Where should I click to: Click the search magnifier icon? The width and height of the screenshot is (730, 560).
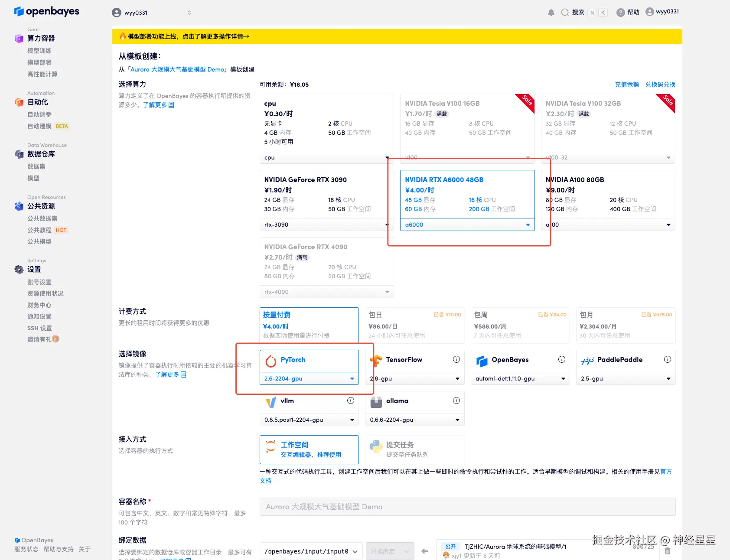(565, 13)
